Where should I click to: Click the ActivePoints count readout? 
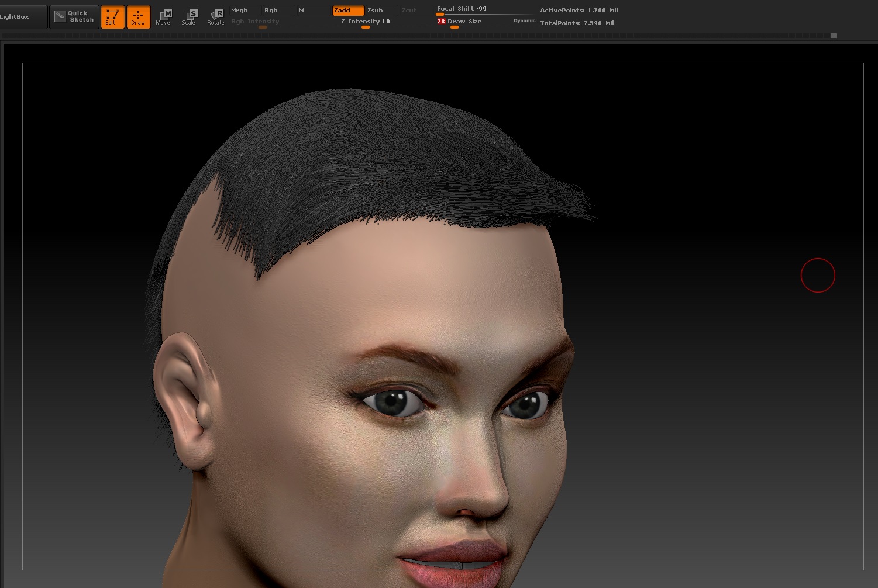579,11
